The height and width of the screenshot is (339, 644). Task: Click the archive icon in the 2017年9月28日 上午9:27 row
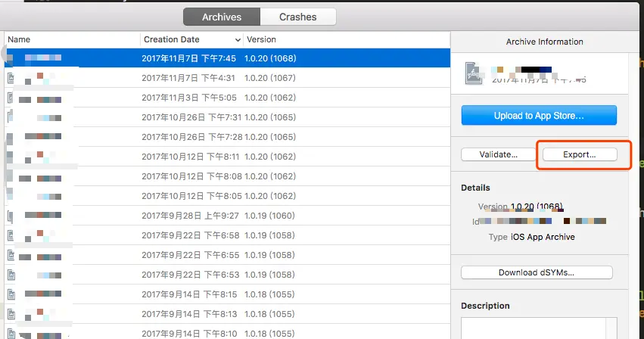pos(11,216)
